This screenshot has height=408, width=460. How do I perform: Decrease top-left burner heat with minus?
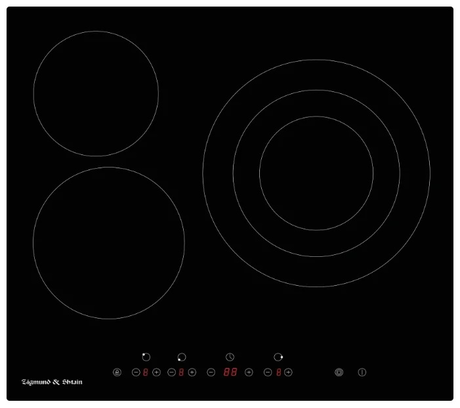click(x=136, y=372)
